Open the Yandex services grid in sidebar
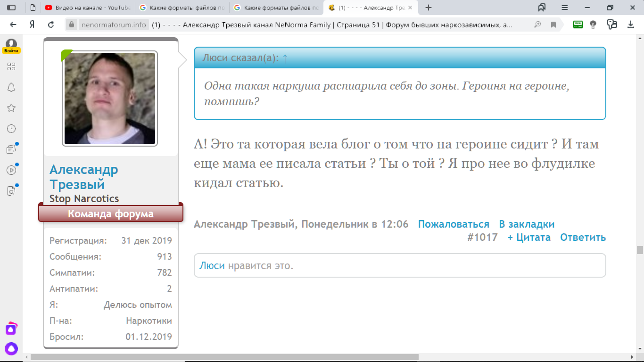The image size is (644, 362). tap(11, 66)
